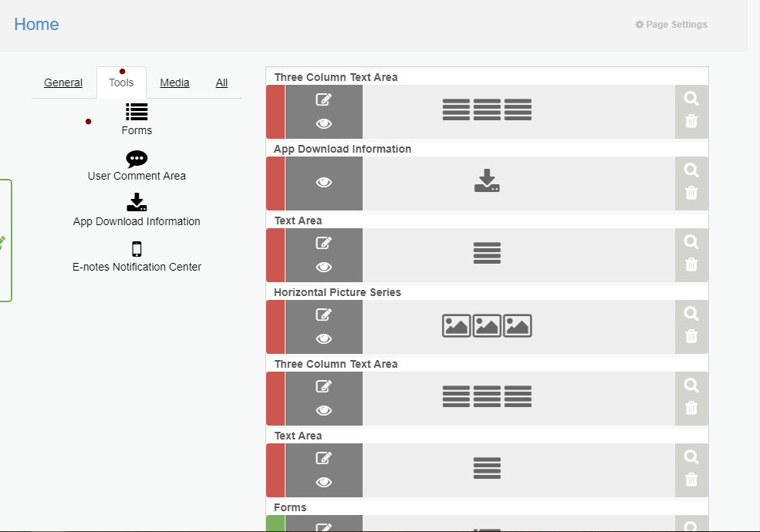The height and width of the screenshot is (532, 760).
Task: Toggle visibility eye of topmost Three Column Text Area
Action: 324,123
